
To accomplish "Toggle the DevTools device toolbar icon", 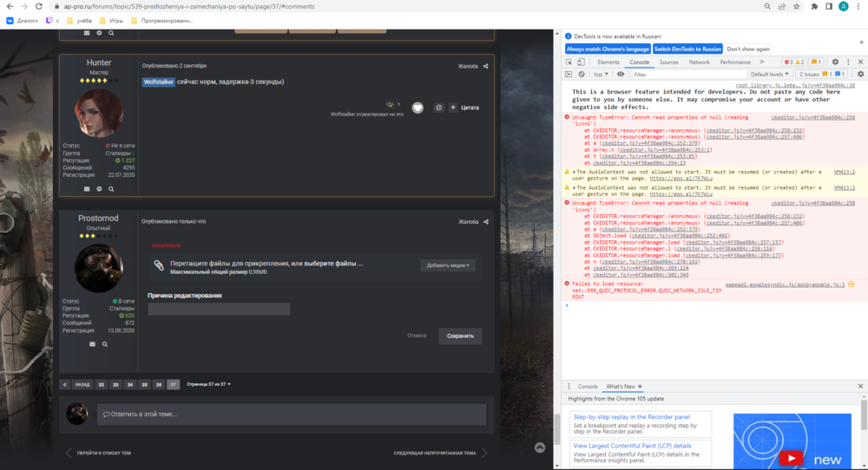I will tap(582, 62).
